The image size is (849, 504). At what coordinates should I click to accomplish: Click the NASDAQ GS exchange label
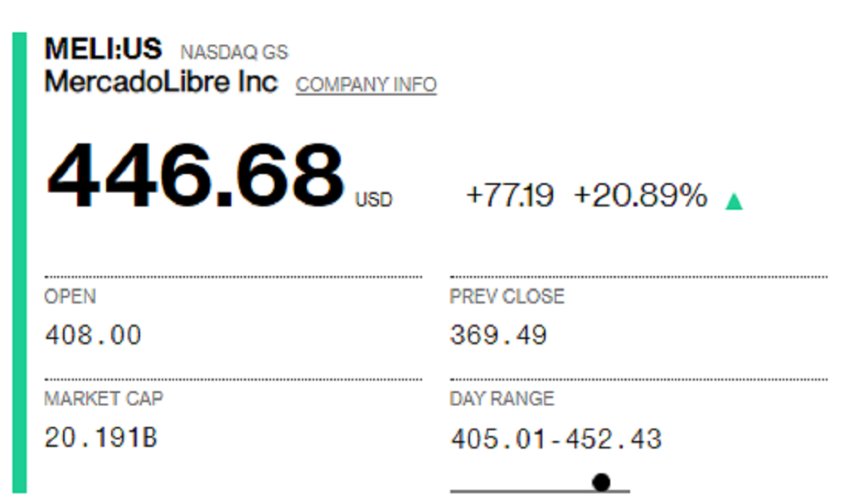[234, 52]
